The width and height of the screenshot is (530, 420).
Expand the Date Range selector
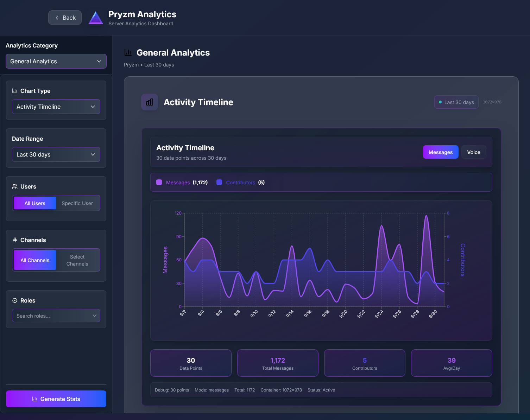point(56,154)
